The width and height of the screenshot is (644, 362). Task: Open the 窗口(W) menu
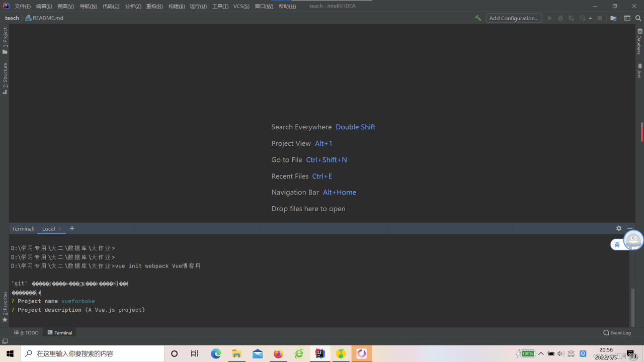pyautogui.click(x=264, y=6)
